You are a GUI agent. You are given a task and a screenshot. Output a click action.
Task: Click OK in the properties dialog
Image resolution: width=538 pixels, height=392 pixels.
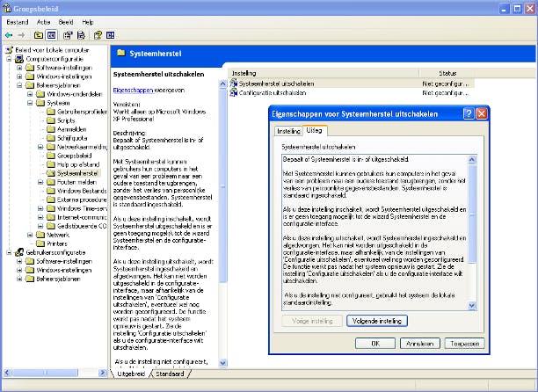click(375, 344)
